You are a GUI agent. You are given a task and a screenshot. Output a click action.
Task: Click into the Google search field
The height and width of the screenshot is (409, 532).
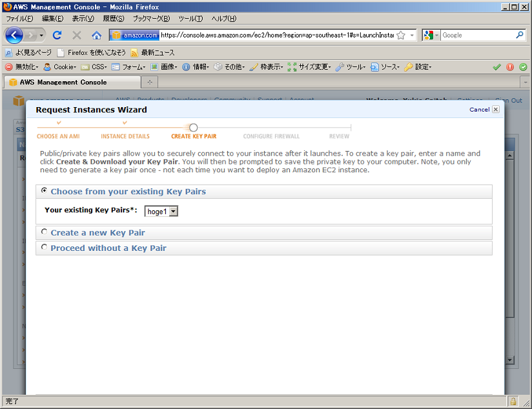[476, 35]
